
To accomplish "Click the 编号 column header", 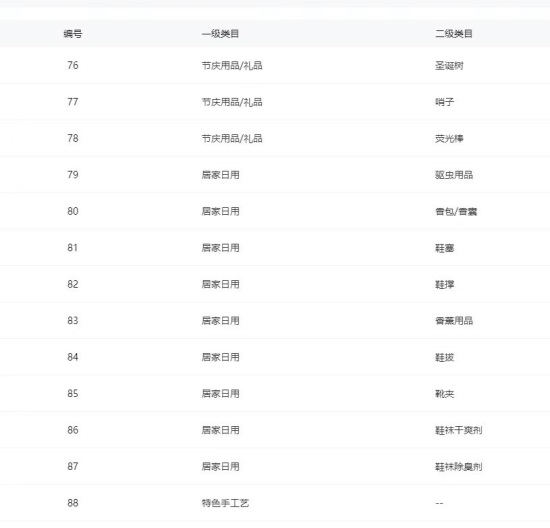I will coord(73,34).
